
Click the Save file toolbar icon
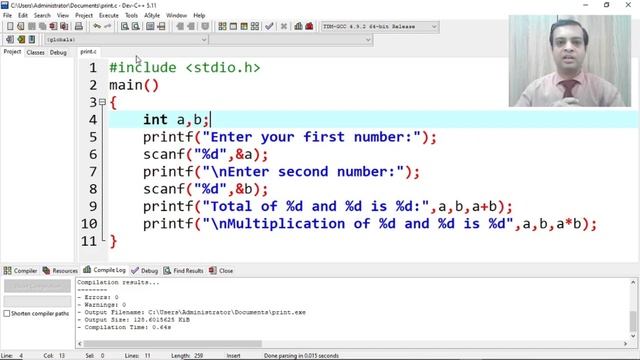[x=31, y=27]
